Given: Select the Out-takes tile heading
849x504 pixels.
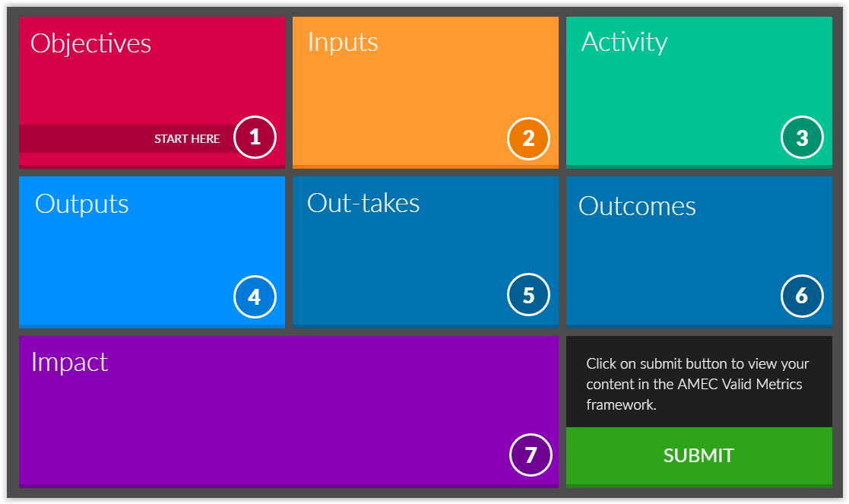Looking at the screenshot, I should tap(363, 203).
